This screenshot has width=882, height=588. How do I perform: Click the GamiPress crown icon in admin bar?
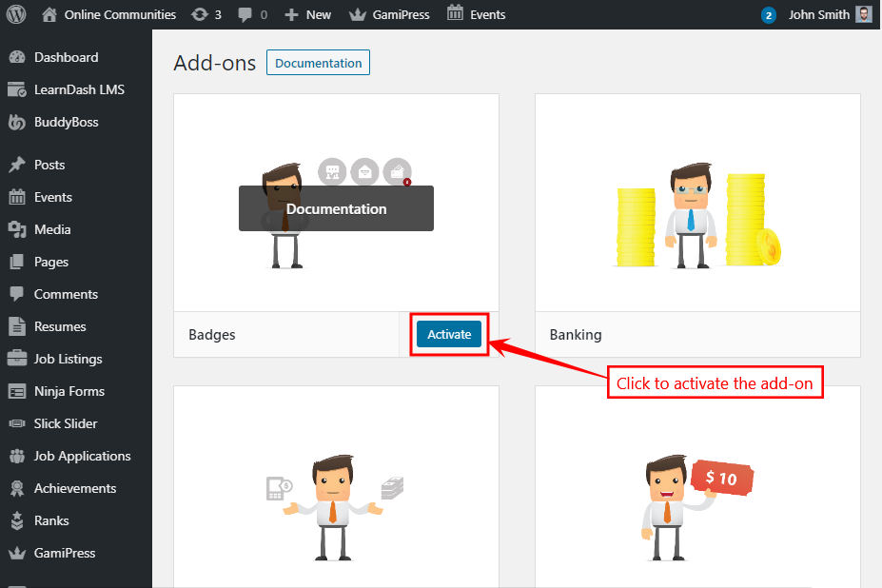coord(358,14)
